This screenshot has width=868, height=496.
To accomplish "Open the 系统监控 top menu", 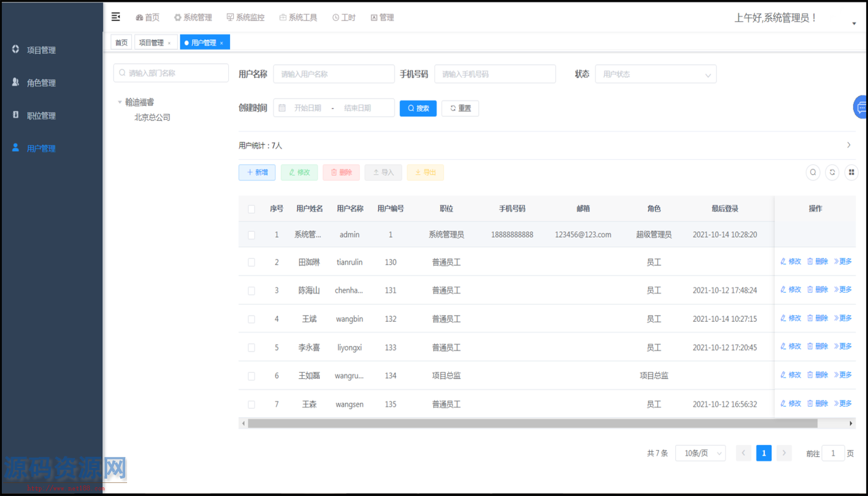I will [246, 17].
